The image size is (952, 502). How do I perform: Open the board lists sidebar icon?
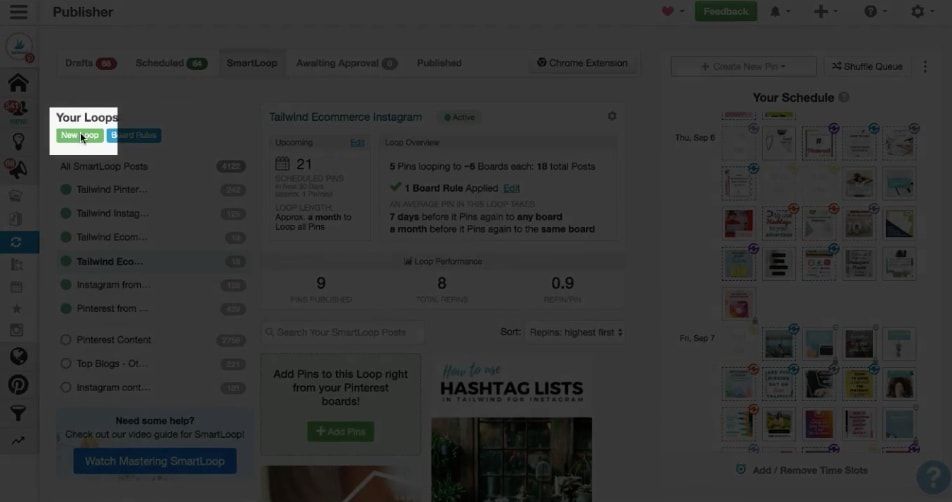coord(16,264)
